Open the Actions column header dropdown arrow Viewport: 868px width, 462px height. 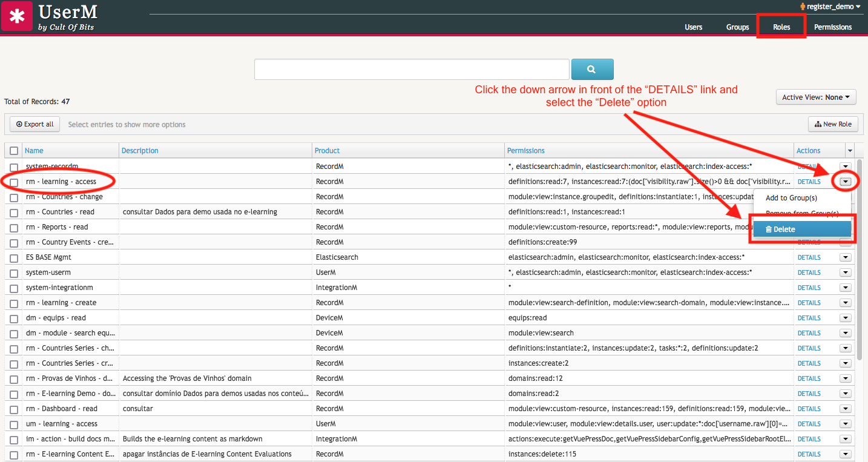[850, 151]
